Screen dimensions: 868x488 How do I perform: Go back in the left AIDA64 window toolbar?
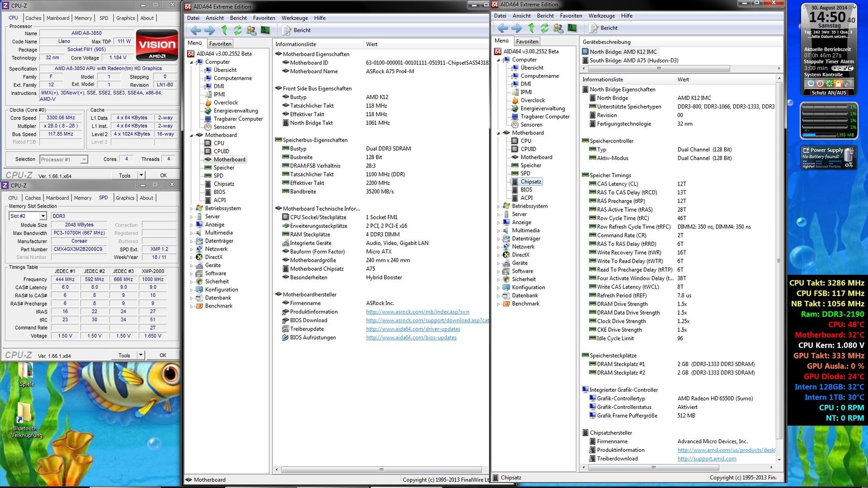pyautogui.click(x=196, y=30)
